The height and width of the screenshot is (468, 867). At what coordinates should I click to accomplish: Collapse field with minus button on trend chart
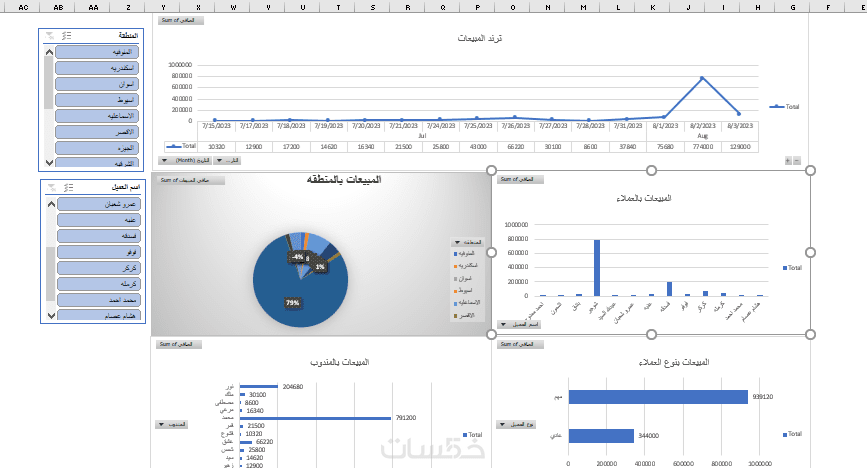797,160
